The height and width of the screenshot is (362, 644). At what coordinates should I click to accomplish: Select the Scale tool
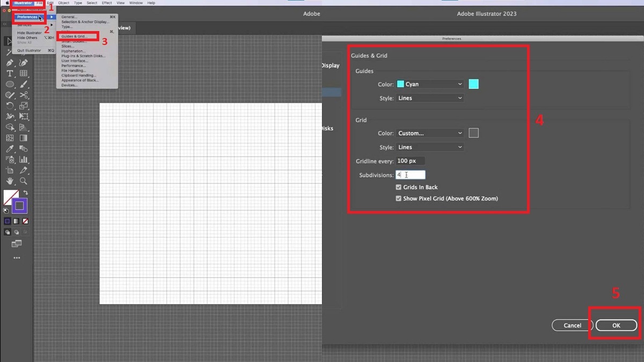pos(24,106)
